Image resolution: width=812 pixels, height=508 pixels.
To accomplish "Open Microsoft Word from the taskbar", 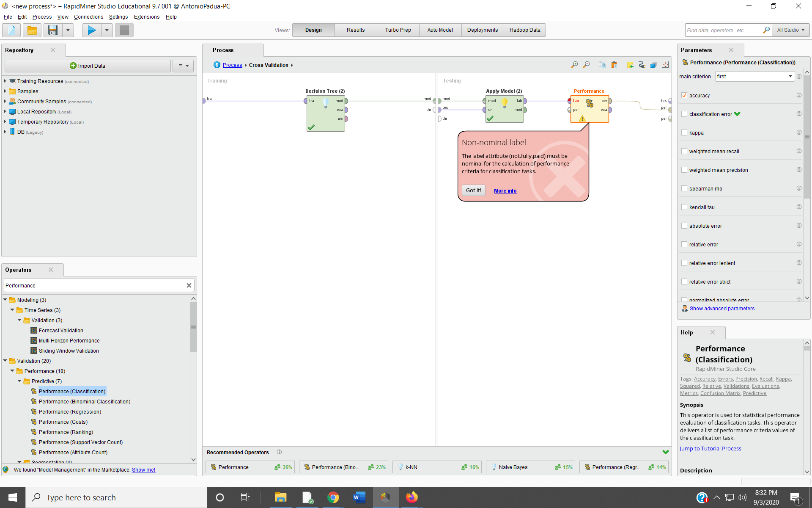I will 359,497.
